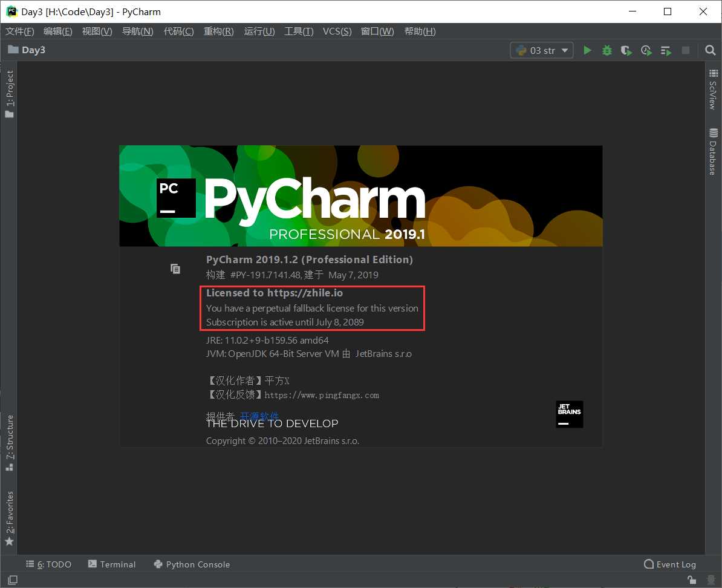Toggle read-only lock icon in status bar
Screen dimensions: 722x588
(692, 580)
